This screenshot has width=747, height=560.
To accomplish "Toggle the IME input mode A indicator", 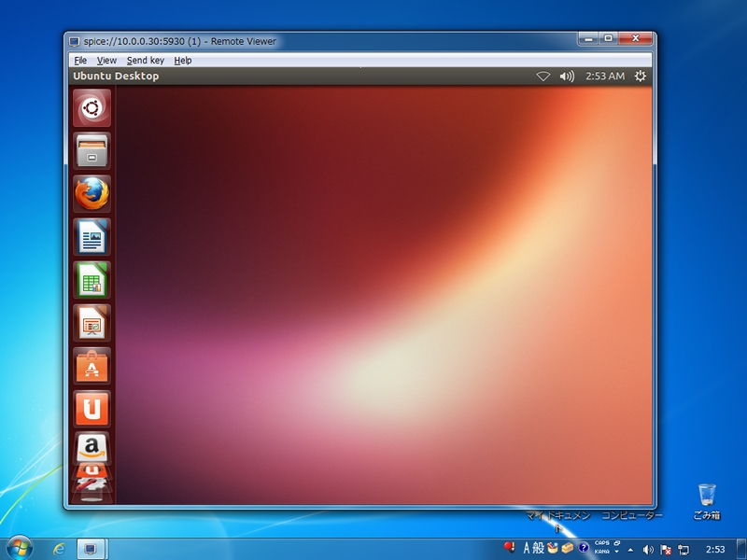I will tap(527, 549).
